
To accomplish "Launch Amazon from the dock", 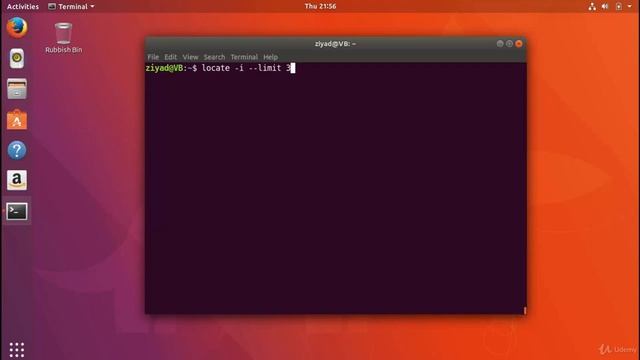I will [x=17, y=180].
